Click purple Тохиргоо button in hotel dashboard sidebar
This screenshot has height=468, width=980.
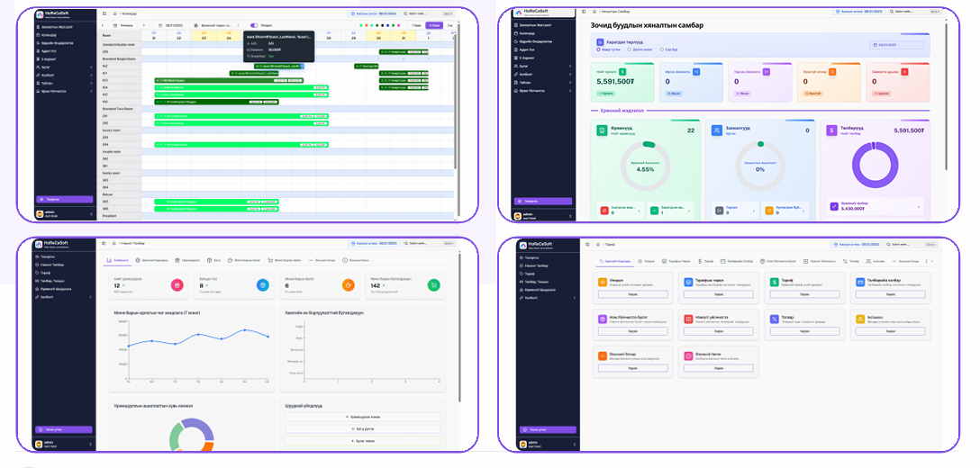point(542,201)
